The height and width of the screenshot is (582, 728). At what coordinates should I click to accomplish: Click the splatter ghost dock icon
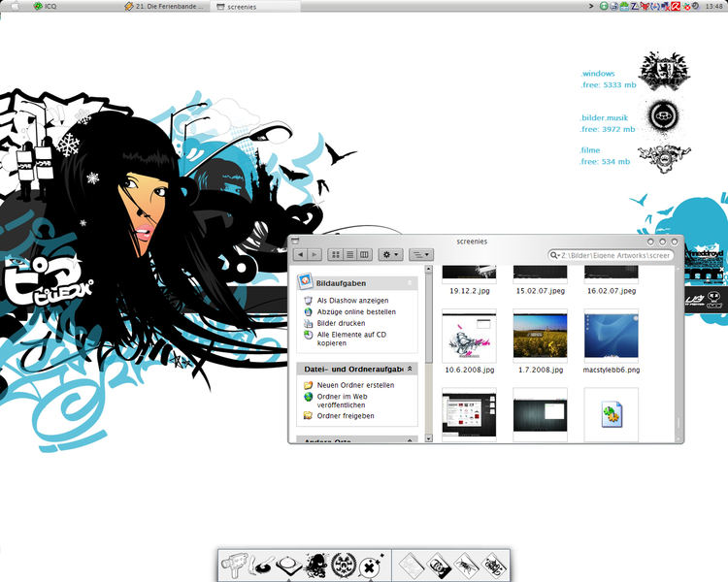(x=317, y=566)
